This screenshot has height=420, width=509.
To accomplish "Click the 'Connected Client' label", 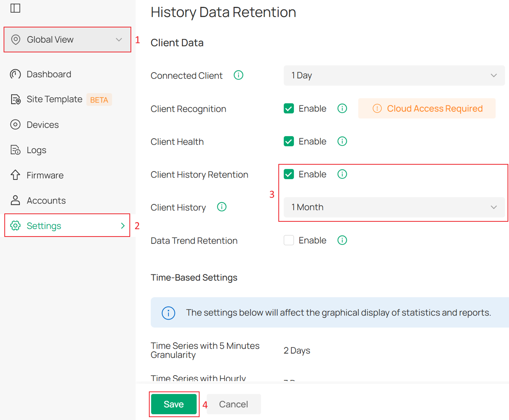I will point(186,76).
